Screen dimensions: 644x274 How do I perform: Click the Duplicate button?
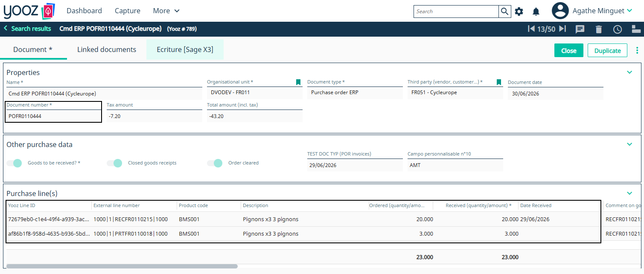608,50
